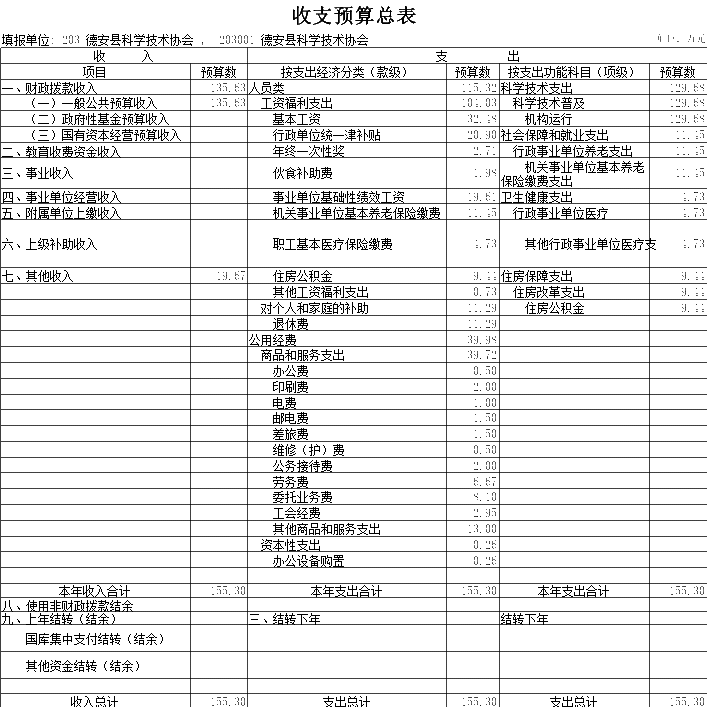Click the 七、其他收入 row label

(x=38, y=276)
